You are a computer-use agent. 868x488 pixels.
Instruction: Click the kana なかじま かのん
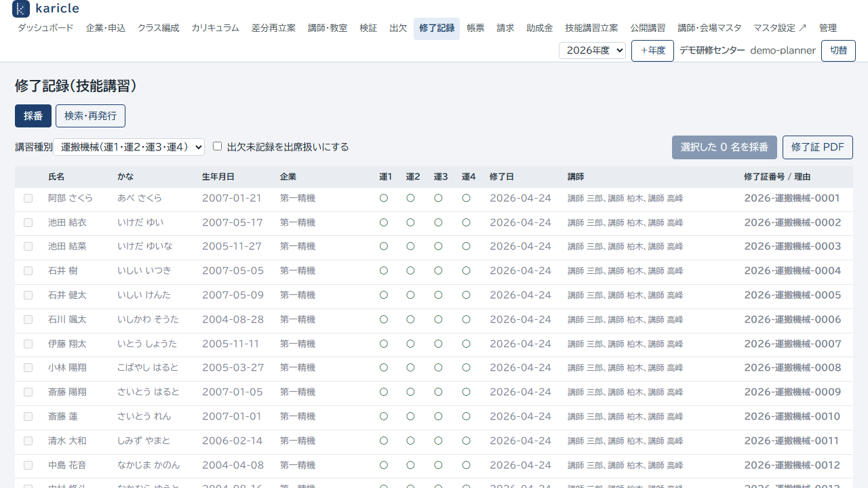[x=149, y=466]
